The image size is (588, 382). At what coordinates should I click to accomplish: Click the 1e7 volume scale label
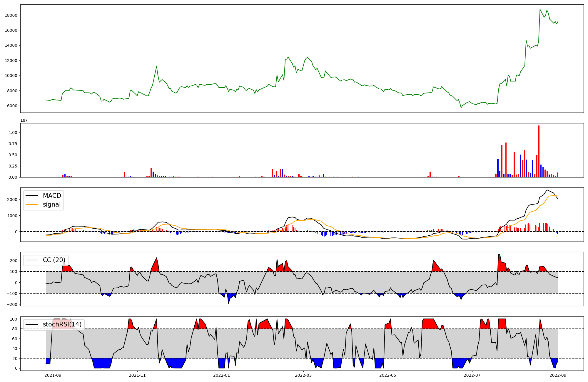pos(24,120)
